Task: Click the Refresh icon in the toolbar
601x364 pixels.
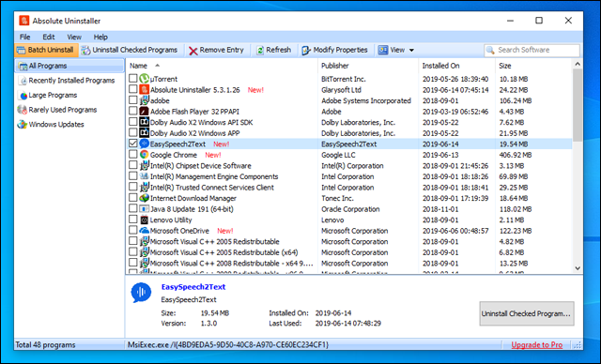Action: click(x=260, y=50)
